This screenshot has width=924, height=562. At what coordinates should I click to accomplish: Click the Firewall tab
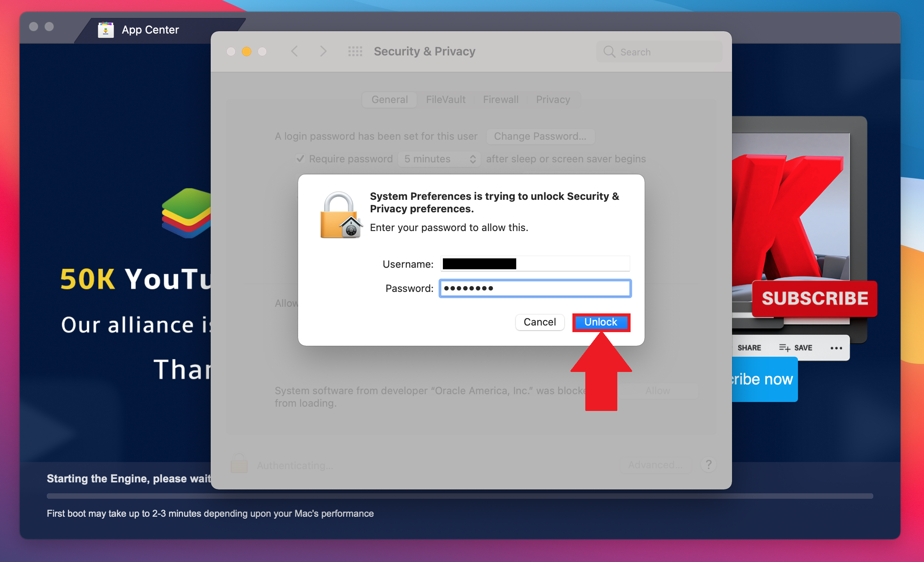point(499,100)
